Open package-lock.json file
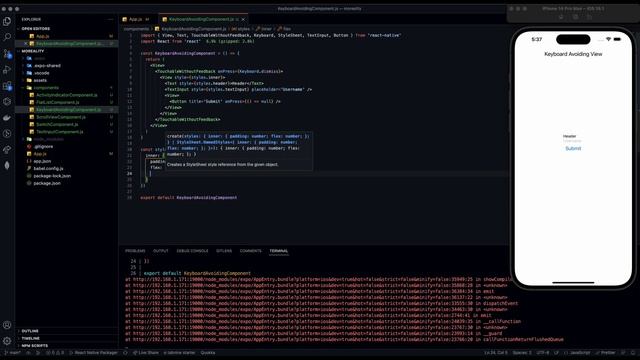Image resolution: width=640 pixels, height=360 pixels. coord(52,176)
